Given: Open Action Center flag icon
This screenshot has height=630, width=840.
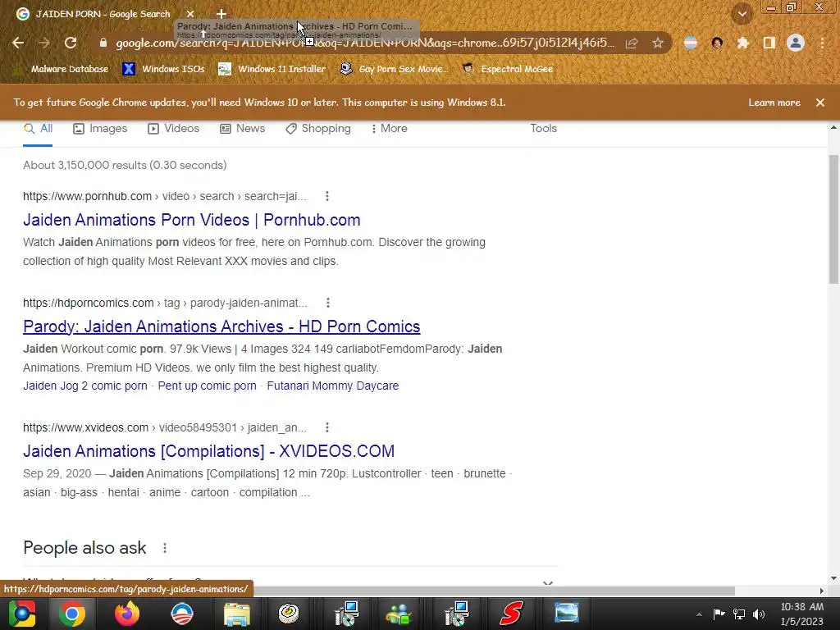Looking at the screenshot, I should pos(719,614).
